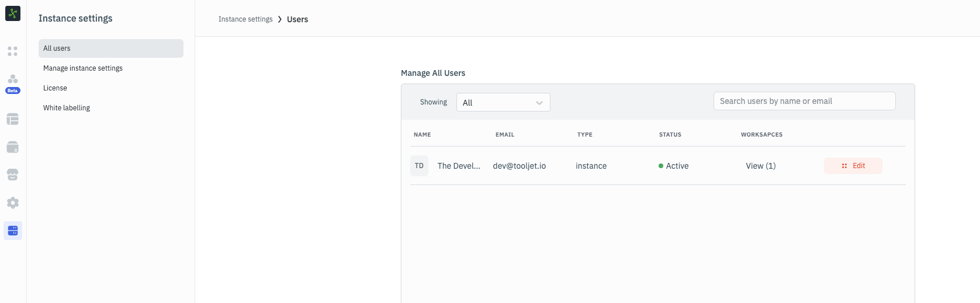
Task: View workspaces via View (1) link
Action: pos(760,166)
